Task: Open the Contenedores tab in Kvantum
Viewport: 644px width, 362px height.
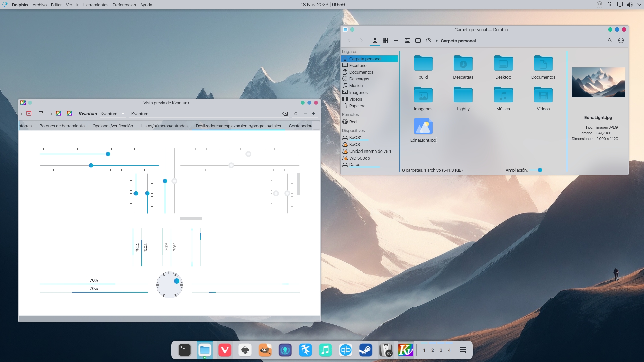Action: click(x=301, y=126)
